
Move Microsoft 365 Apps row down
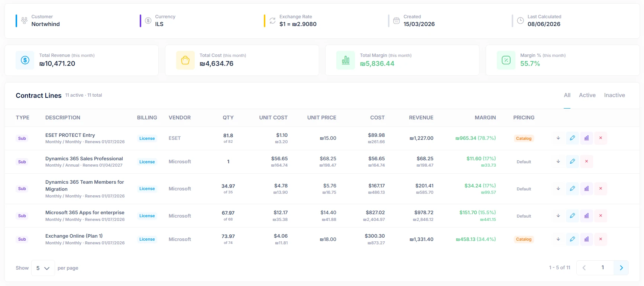pos(558,216)
